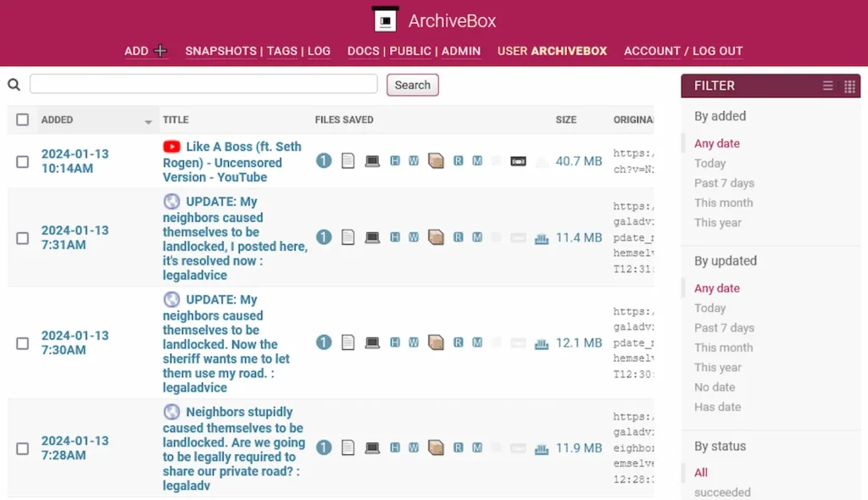Open the ADDED column sort dropdown arrow

coord(149,121)
